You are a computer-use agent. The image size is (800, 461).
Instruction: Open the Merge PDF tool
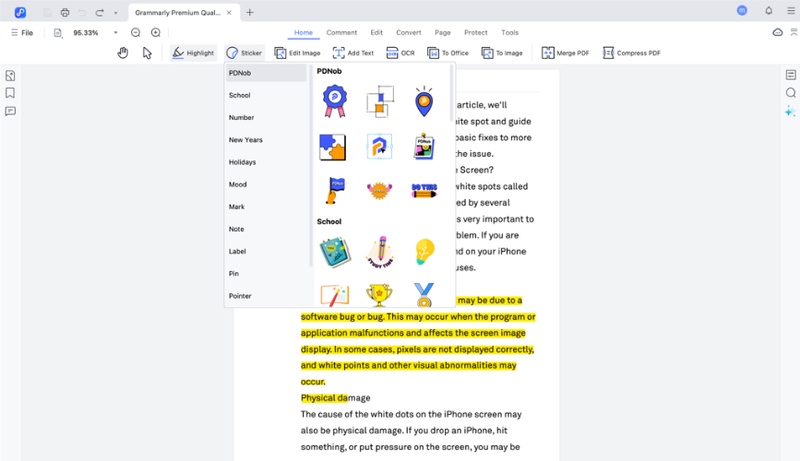565,53
